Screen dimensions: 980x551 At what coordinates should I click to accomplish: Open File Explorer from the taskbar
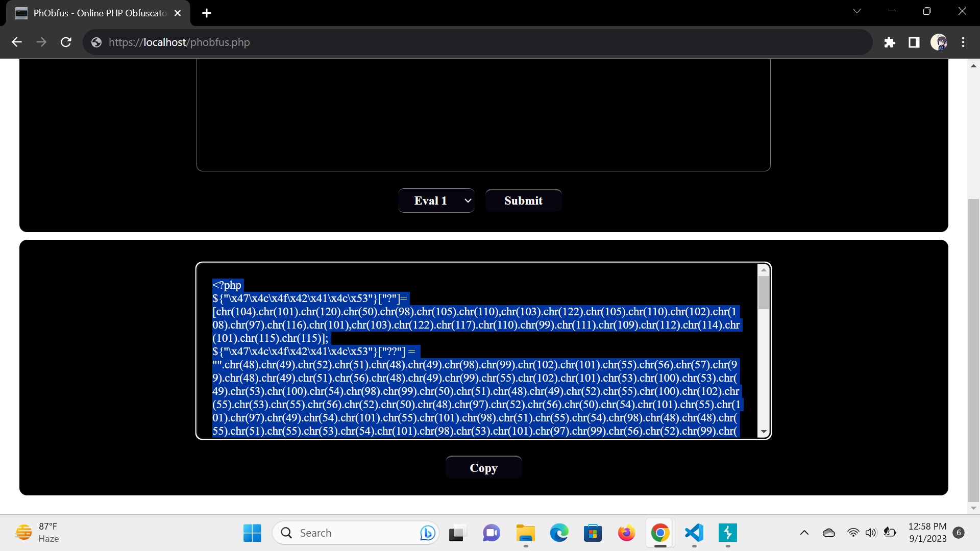point(525,533)
